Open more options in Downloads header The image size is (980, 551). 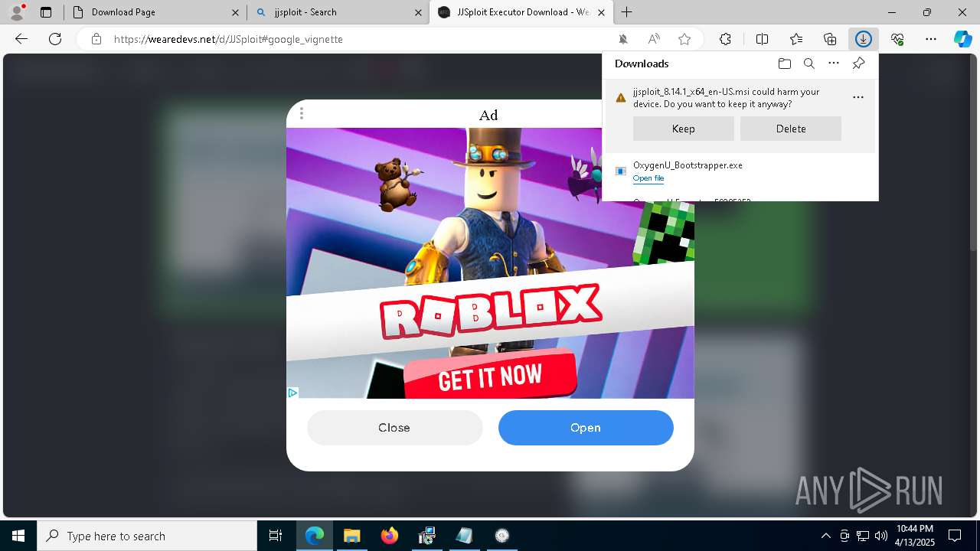tap(834, 64)
